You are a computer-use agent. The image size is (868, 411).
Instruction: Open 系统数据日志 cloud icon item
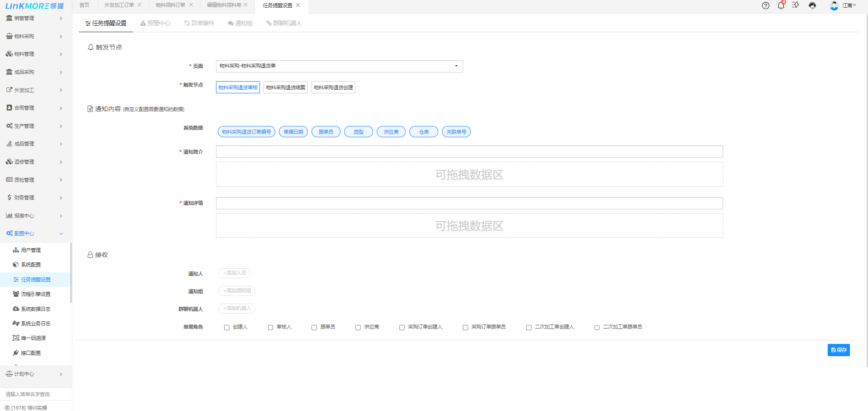[16, 309]
